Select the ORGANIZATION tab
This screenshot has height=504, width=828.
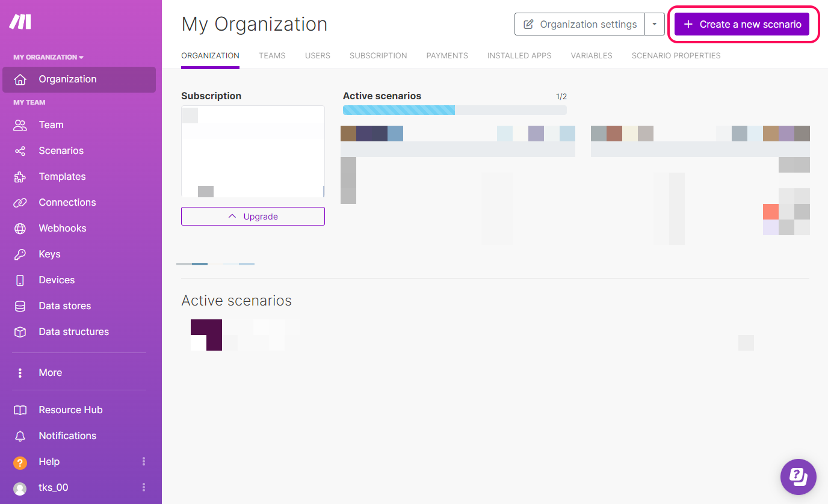(x=211, y=55)
